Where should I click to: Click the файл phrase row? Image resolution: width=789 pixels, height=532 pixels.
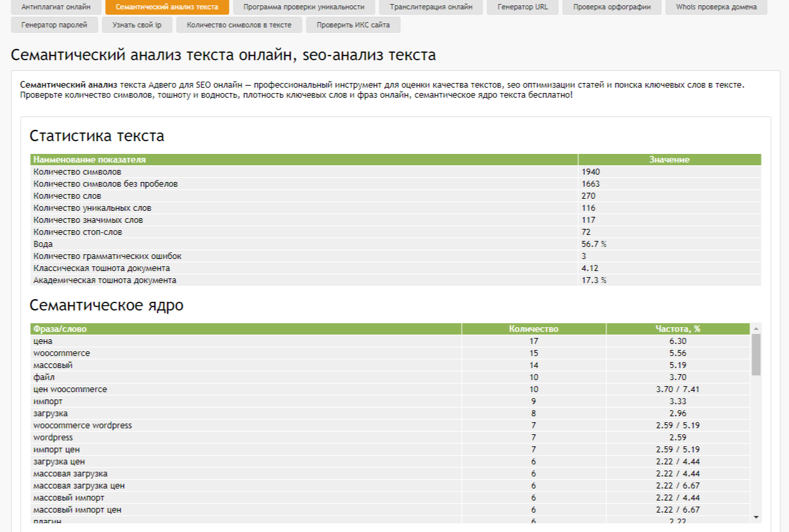click(x=390, y=377)
